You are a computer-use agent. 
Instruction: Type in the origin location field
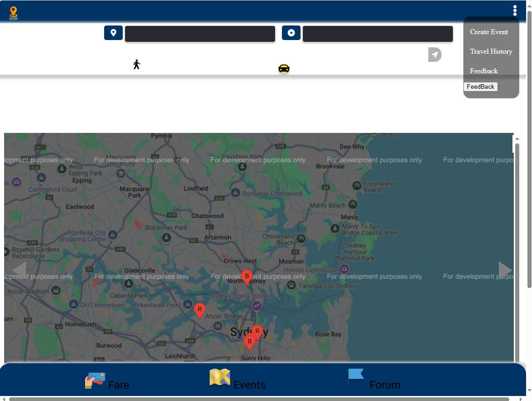click(200, 34)
